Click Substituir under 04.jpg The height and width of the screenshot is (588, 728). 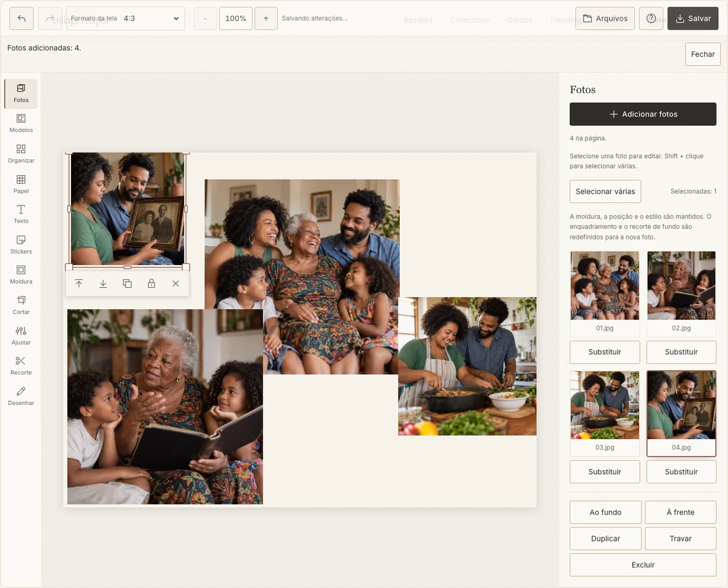pyautogui.click(x=681, y=472)
